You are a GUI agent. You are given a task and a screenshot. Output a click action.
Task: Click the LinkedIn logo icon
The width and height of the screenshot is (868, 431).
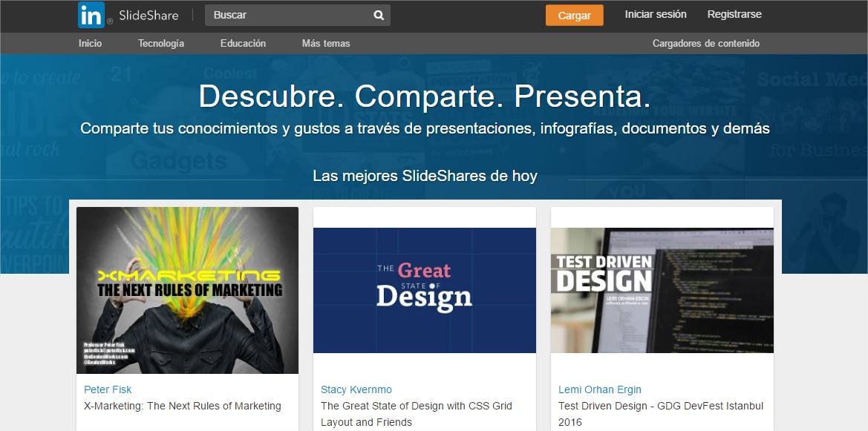(x=91, y=15)
